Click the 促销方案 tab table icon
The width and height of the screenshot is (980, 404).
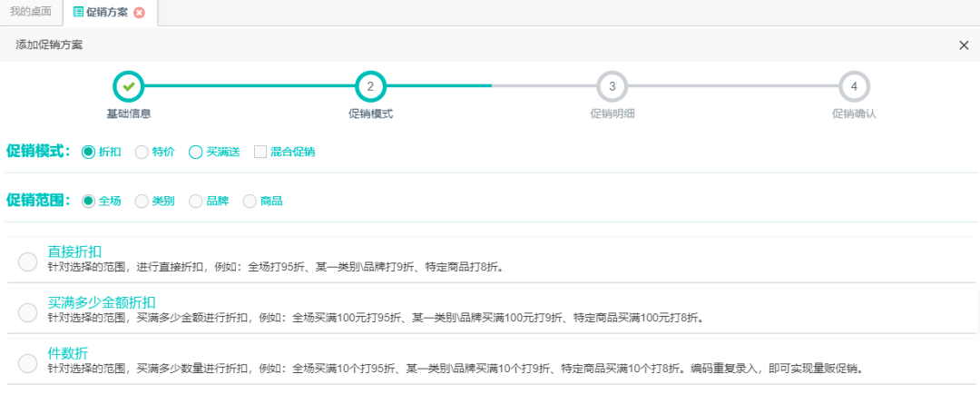coord(78,13)
